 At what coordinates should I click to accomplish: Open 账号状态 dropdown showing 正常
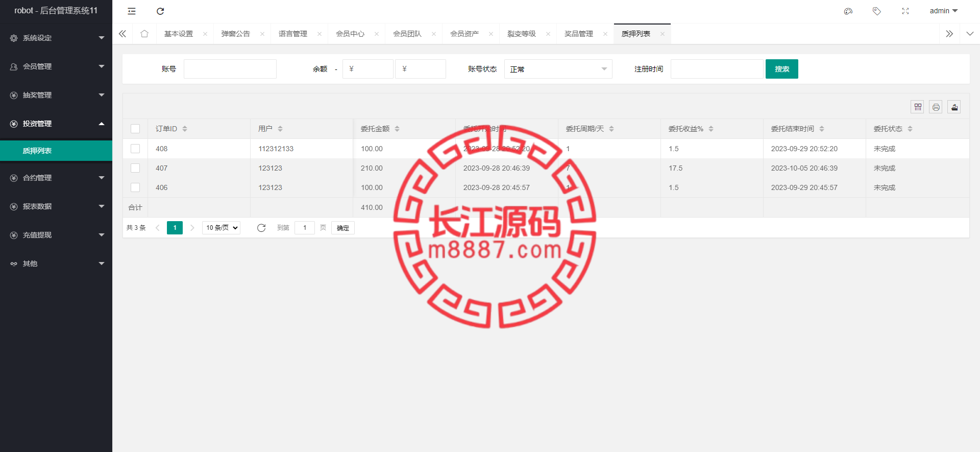[x=558, y=69]
